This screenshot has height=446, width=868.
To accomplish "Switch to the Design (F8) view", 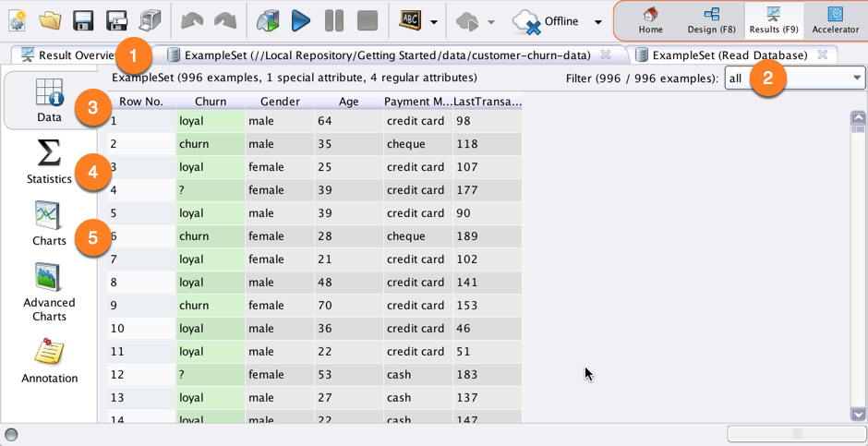I will click(711, 21).
